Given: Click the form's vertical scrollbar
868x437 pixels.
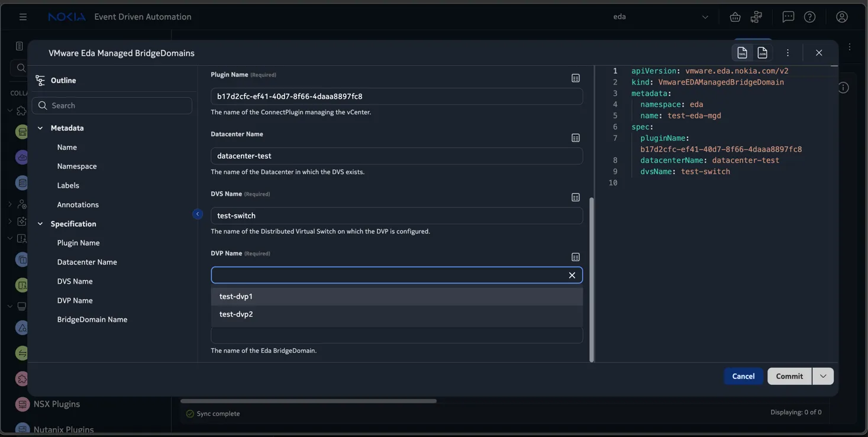Looking at the screenshot, I should click(591, 279).
